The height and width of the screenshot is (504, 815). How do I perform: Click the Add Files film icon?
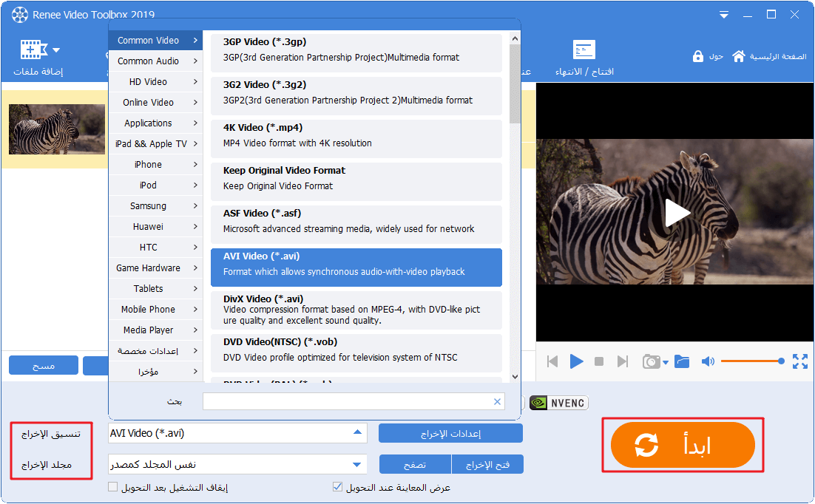click(33, 50)
